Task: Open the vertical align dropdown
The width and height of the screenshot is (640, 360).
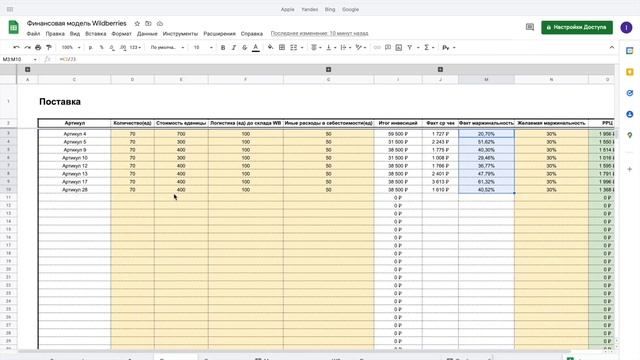Action: (x=331, y=47)
